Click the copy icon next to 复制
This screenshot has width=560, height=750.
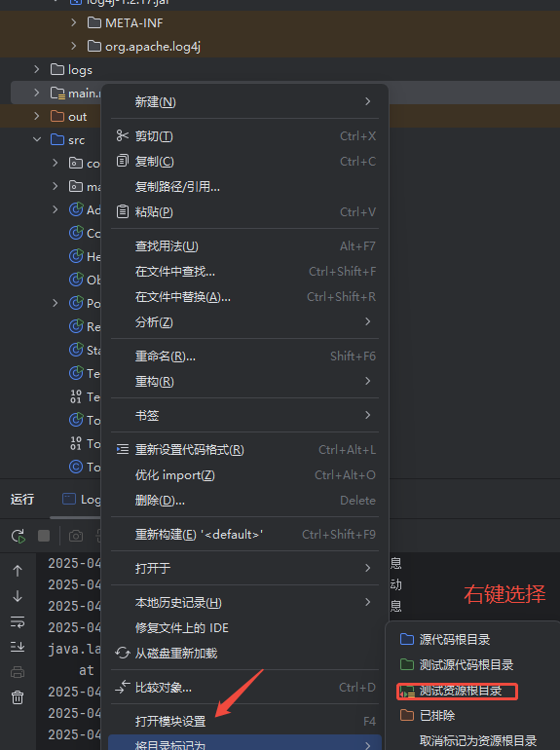pyautogui.click(x=123, y=161)
